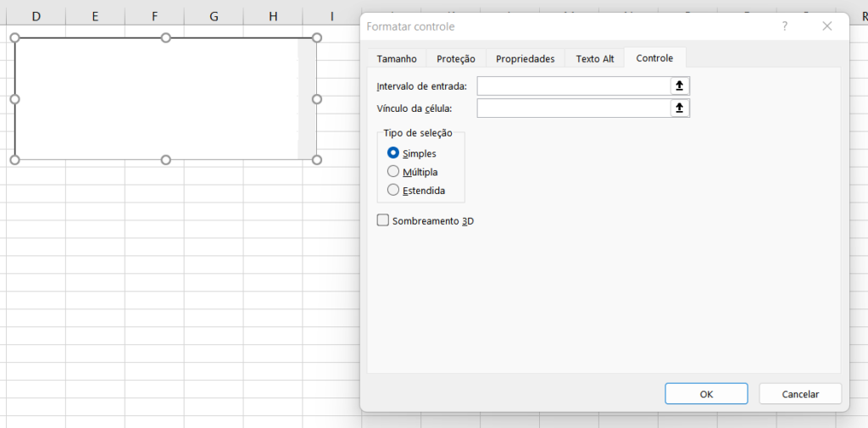Switch to the Tamanho tab

(x=397, y=58)
